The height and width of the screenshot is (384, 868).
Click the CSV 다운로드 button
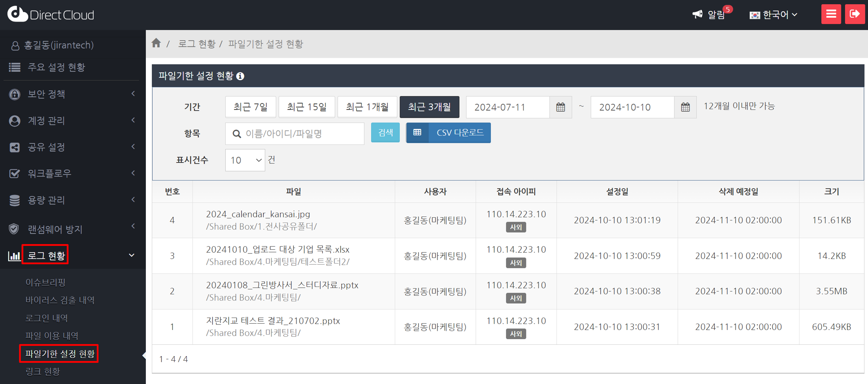pyautogui.click(x=448, y=133)
